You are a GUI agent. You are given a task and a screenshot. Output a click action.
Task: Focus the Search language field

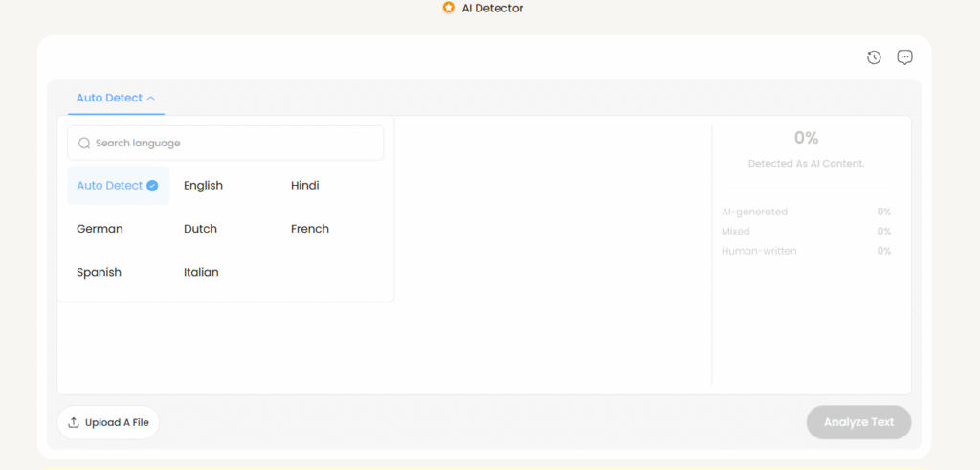[x=234, y=144]
